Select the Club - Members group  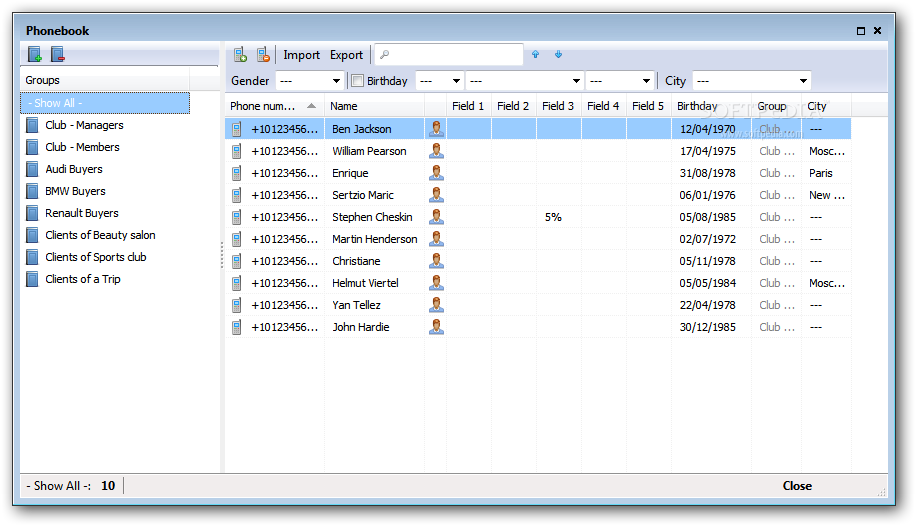(x=82, y=147)
